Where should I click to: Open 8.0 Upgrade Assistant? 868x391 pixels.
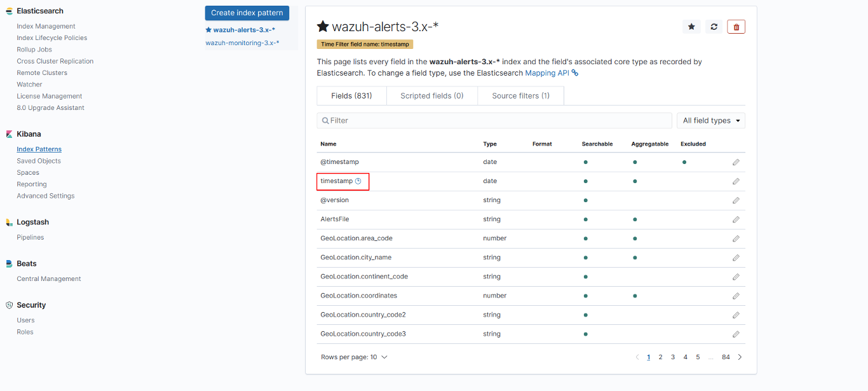coord(51,107)
